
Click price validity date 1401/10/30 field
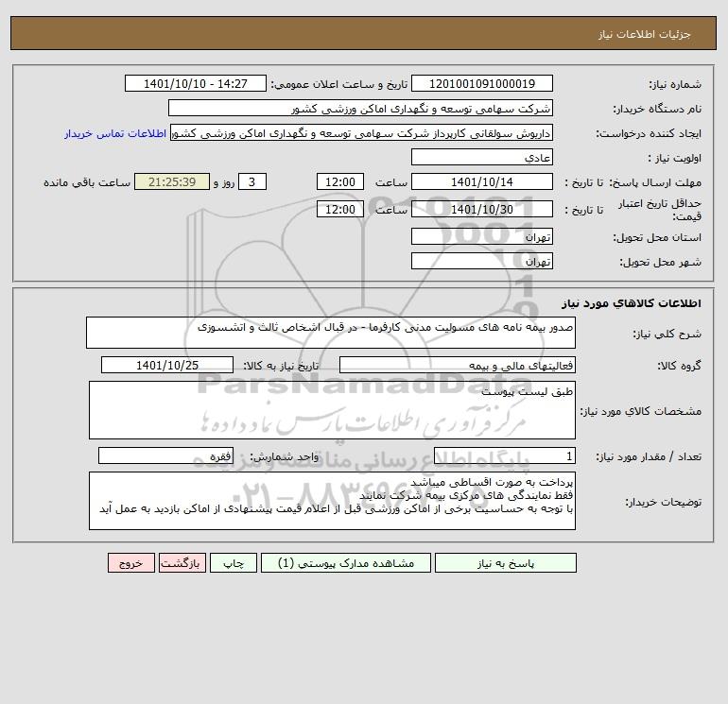coord(482,209)
